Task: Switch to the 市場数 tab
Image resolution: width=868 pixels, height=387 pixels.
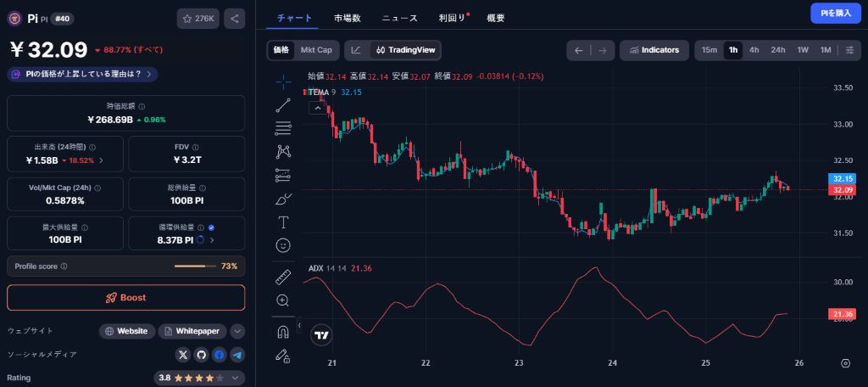Action: 347,18
